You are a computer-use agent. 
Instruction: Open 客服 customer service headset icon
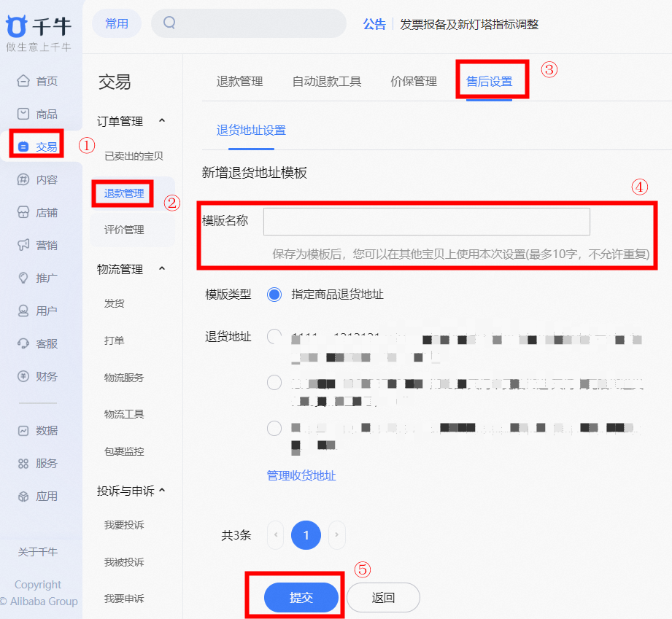click(x=23, y=343)
